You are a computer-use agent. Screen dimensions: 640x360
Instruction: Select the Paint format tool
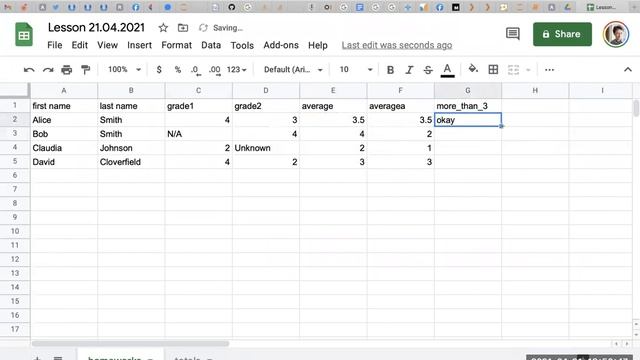coord(85,70)
